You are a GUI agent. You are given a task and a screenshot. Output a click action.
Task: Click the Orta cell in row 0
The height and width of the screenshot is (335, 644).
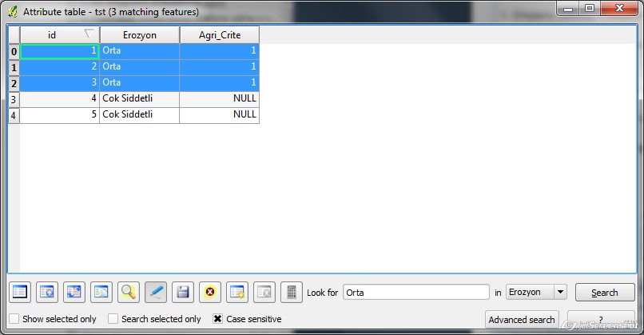click(x=140, y=51)
